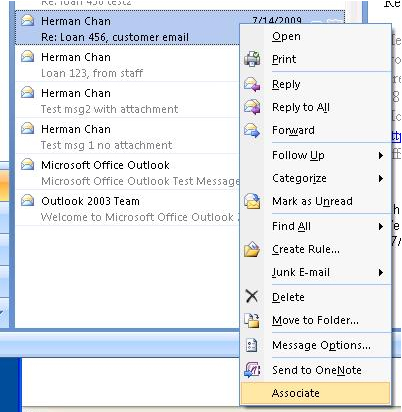Click the Microsoft Office Outlook Test Message email
The image size is (402, 412).
[128, 173]
